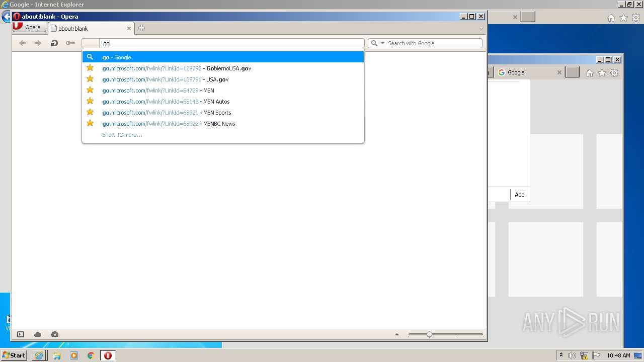The width and height of the screenshot is (644, 362).
Task: Click the Opera zoom slider handle
Action: 429,334
